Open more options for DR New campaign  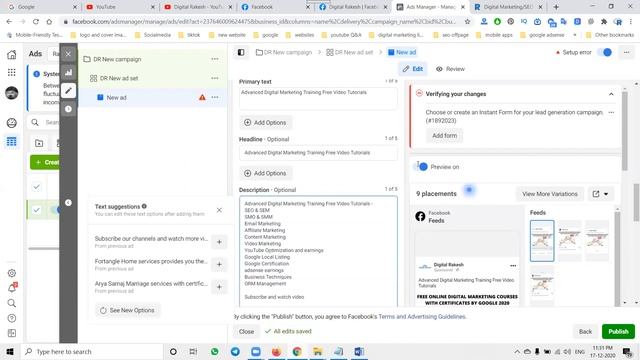pyautogui.click(x=215, y=59)
